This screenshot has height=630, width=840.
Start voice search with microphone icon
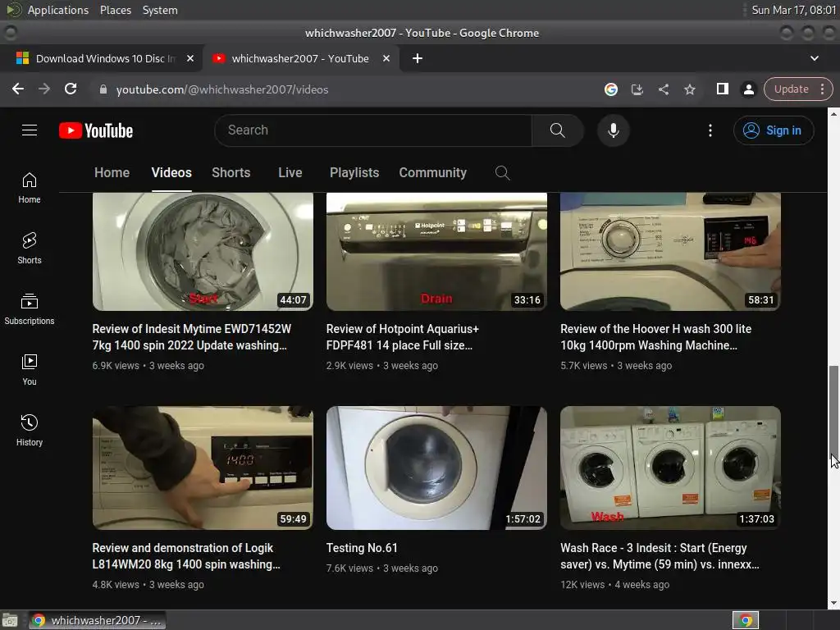(614, 130)
